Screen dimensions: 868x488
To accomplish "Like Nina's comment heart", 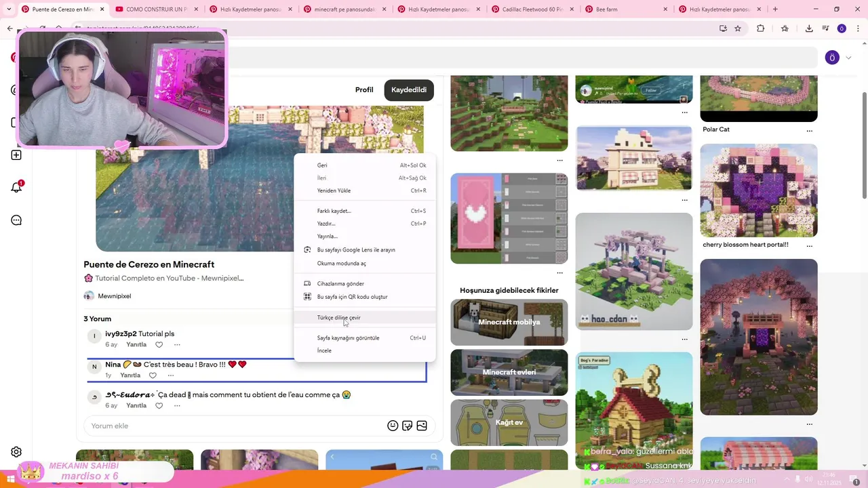I will click(153, 375).
